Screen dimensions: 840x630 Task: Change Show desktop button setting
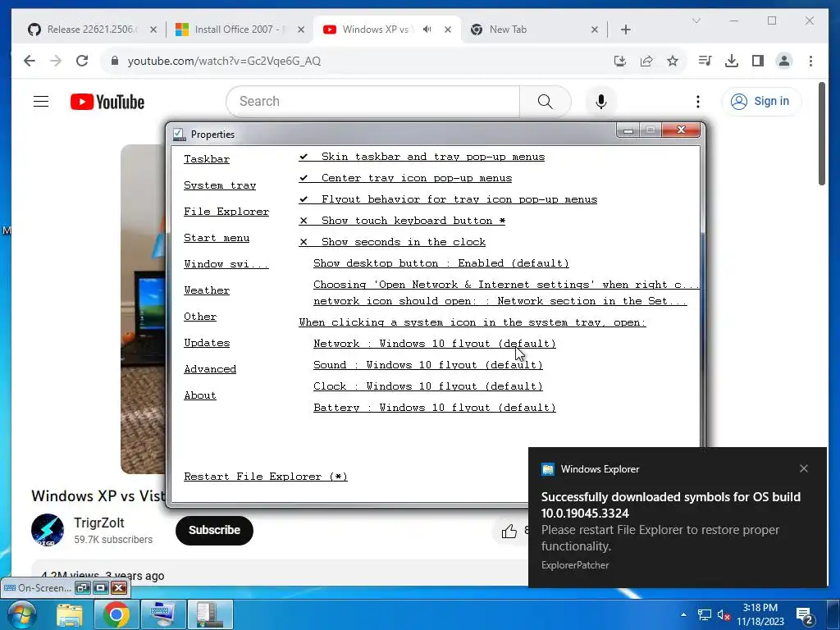click(441, 263)
